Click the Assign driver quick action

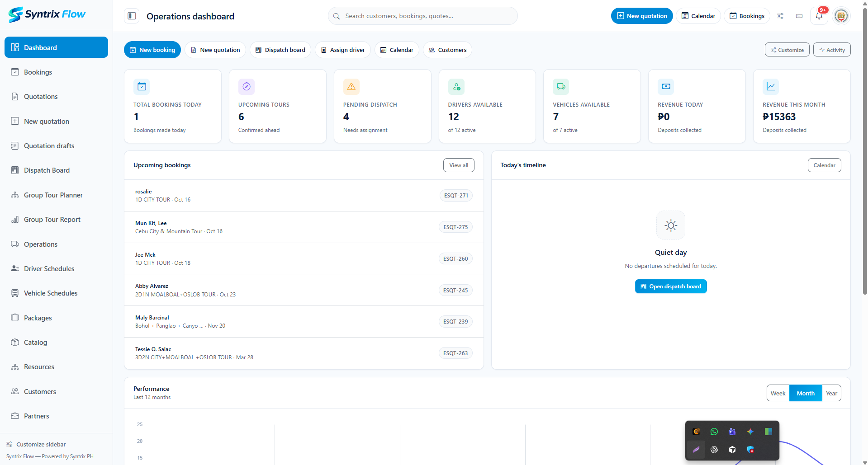click(343, 50)
